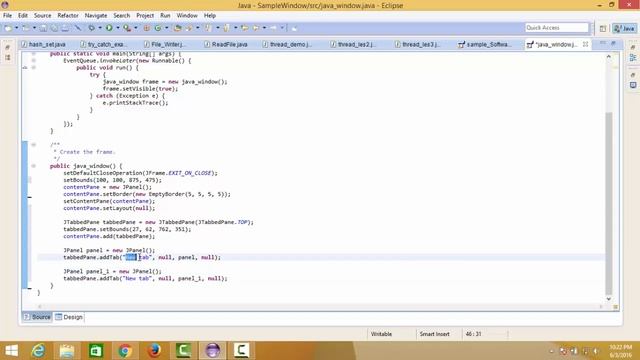The height and width of the screenshot is (360, 640).
Task: Click the New file toolbar icon
Action: 8,28
